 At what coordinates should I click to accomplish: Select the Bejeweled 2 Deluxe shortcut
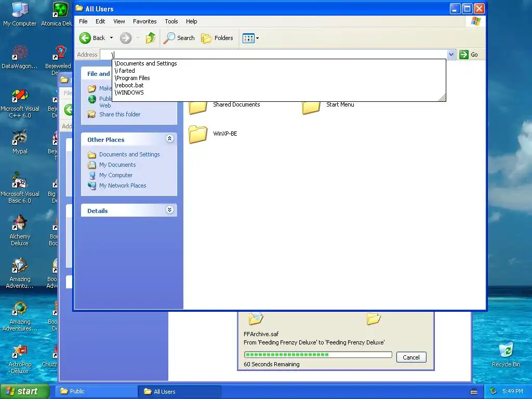(58, 60)
